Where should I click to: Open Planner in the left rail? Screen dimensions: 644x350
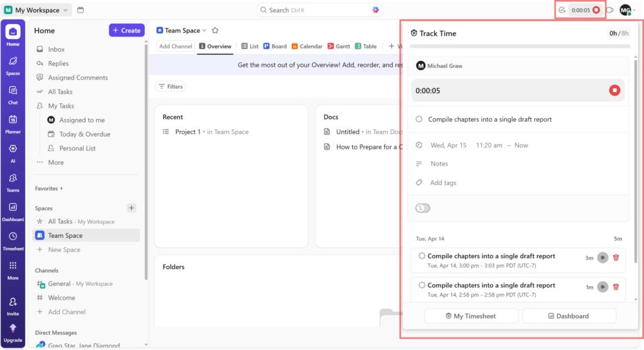click(13, 124)
